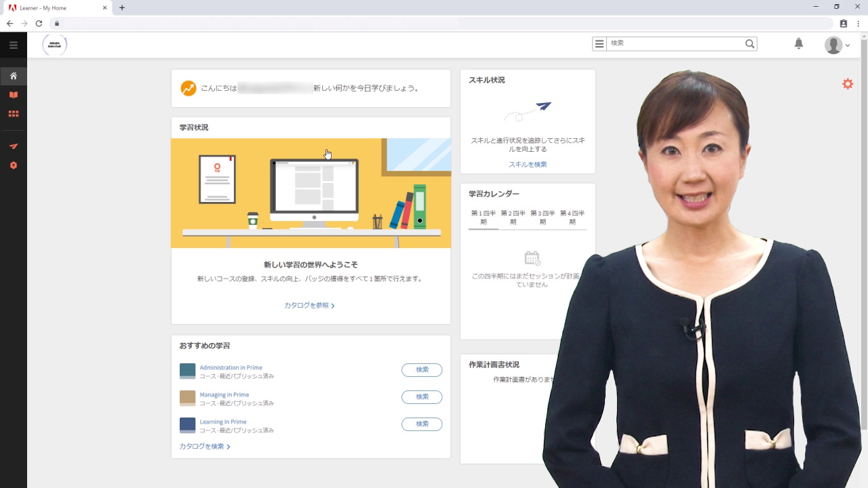Viewport: 868px width, 488px height.
Task: Click the スキルを検索 link
Action: click(528, 165)
